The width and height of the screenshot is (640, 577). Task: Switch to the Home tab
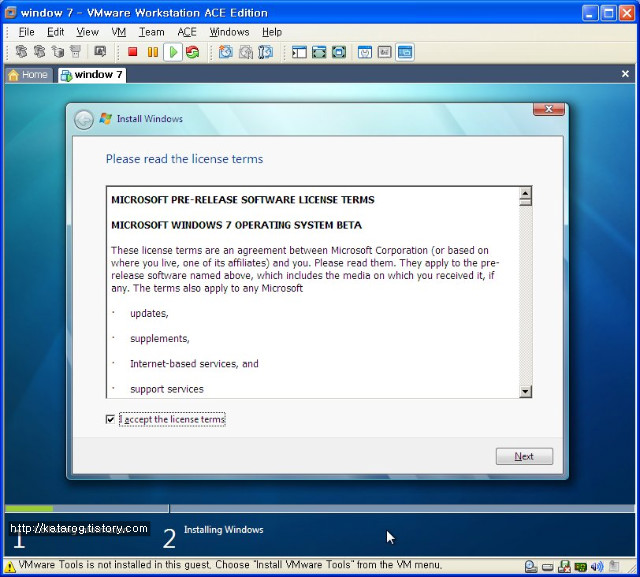click(29, 75)
